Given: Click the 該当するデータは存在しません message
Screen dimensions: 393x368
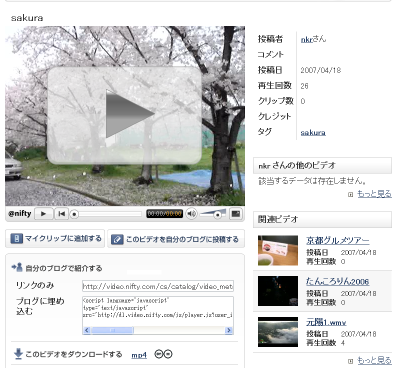Looking at the screenshot, I should point(313,181).
